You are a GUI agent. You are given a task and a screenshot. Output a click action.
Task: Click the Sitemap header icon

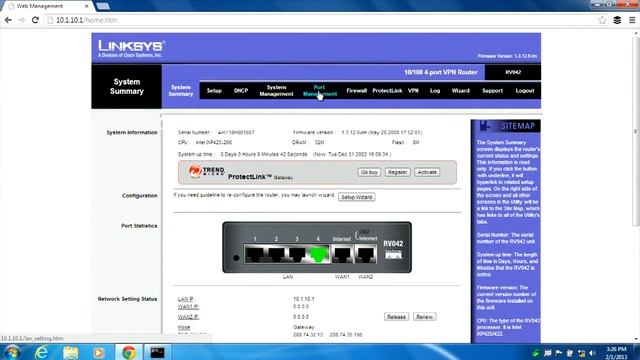pos(484,126)
